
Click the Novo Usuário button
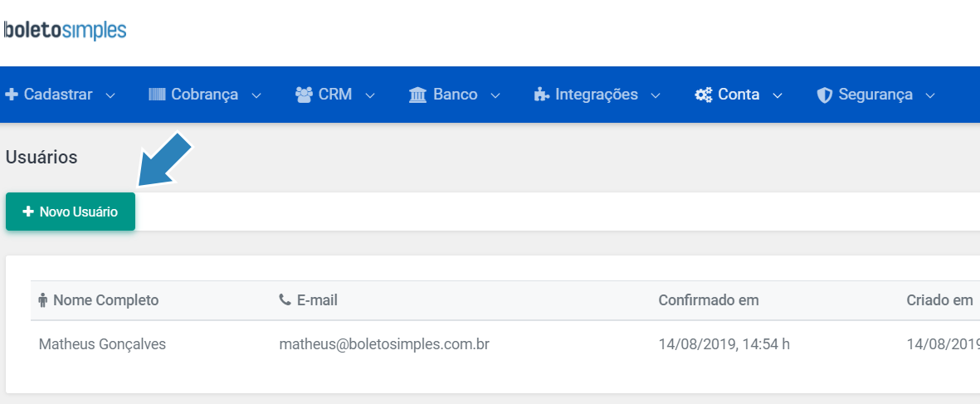(71, 212)
